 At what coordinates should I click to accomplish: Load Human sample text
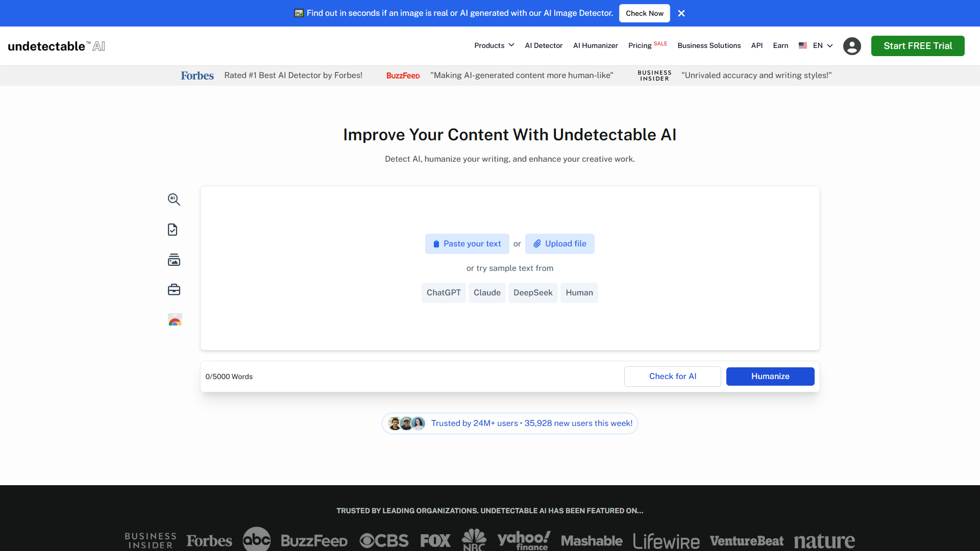point(579,293)
